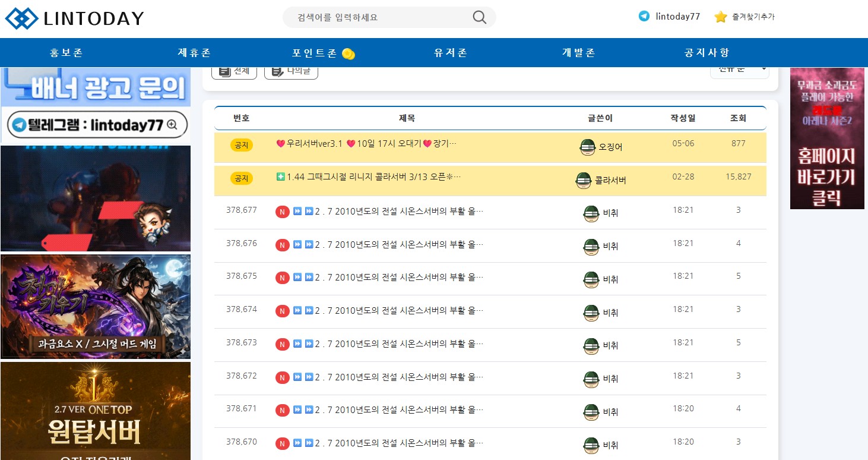Click the 공지 badge on 오징어 row
868x460 pixels.
pyautogui.click(x=242, y=145)
